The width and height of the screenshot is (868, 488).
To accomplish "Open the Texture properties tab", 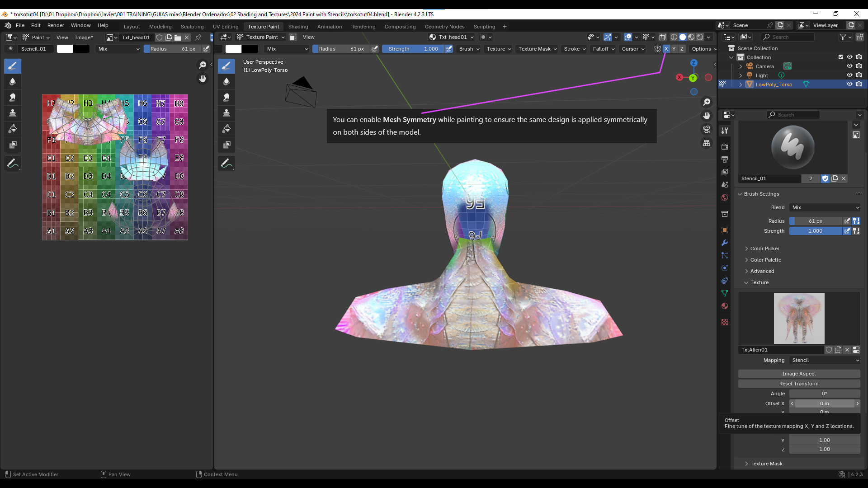I will pos(725,322).
